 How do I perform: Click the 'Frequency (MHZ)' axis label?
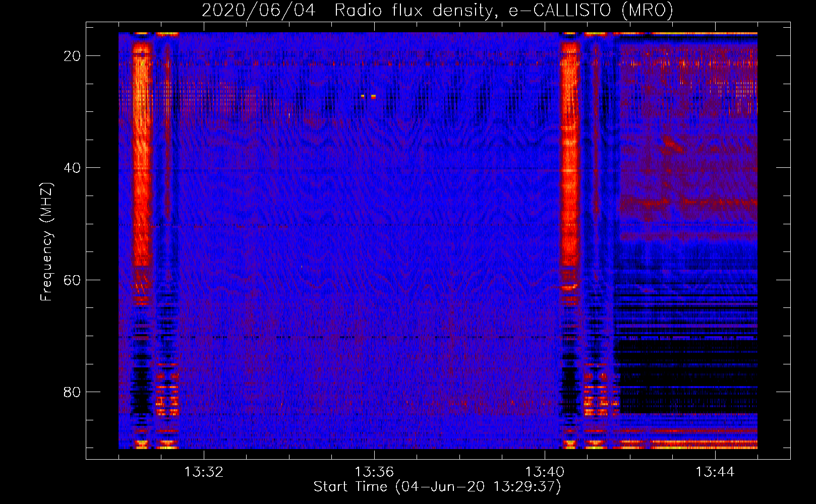click(x=46, y=242)
